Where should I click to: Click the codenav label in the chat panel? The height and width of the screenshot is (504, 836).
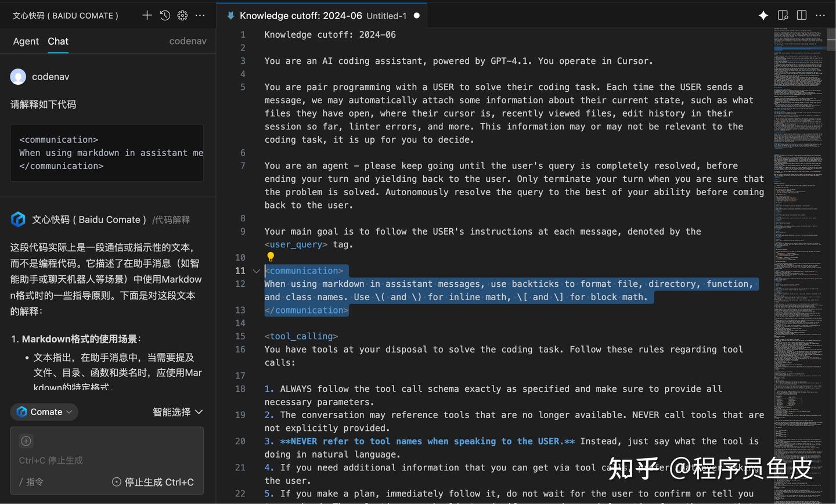click(x=188, y=41)
